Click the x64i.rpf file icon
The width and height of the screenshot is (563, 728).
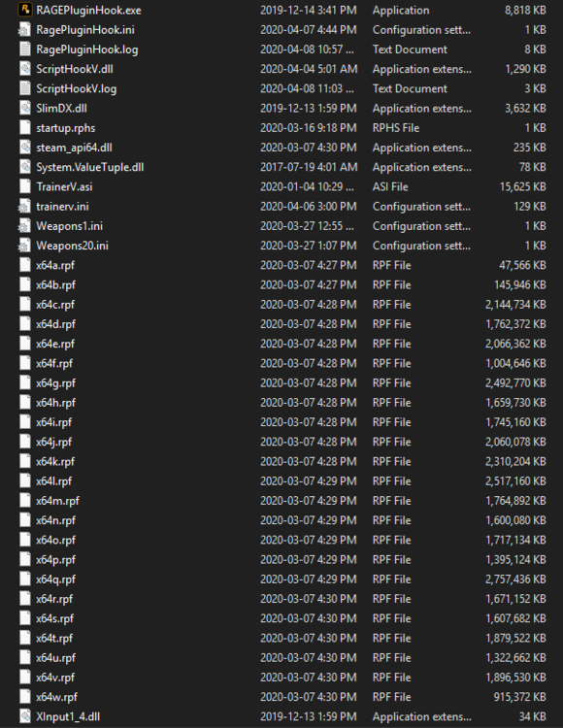[25, 422]
